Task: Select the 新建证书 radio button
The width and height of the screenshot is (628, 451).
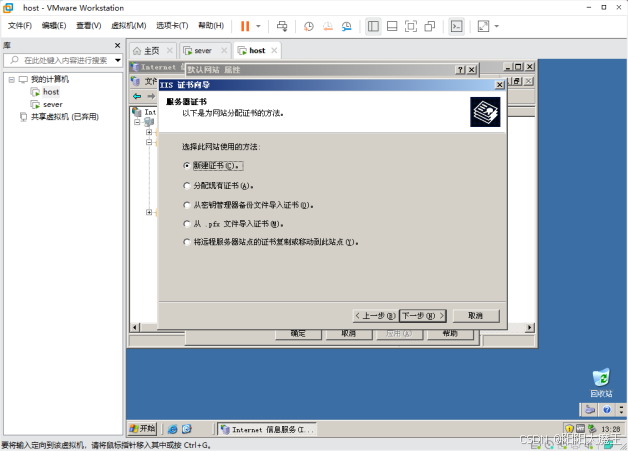Action: click(x=186, y=165)
